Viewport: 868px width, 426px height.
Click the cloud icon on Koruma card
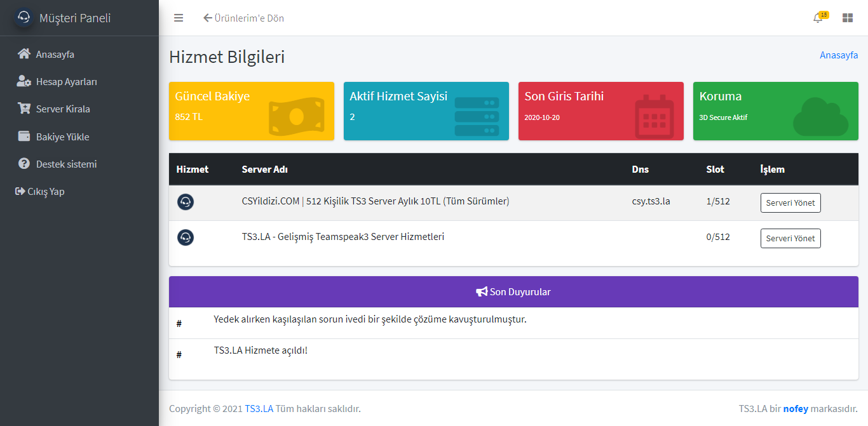tap(820, 117)
